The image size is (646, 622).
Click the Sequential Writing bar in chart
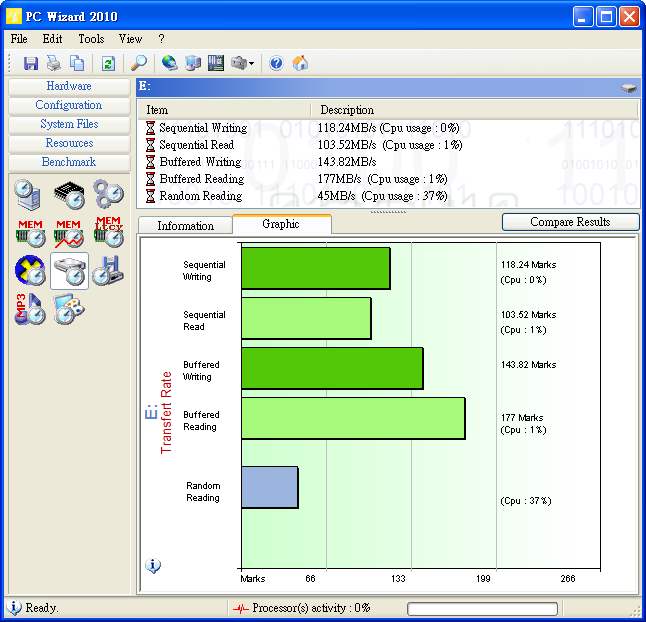(316, 268)
